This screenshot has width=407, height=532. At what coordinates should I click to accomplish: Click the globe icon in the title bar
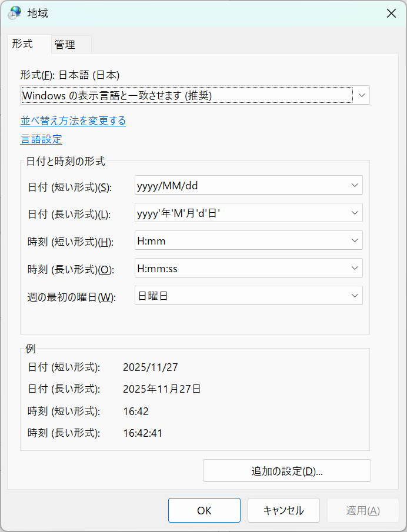(x=14, y=13)
